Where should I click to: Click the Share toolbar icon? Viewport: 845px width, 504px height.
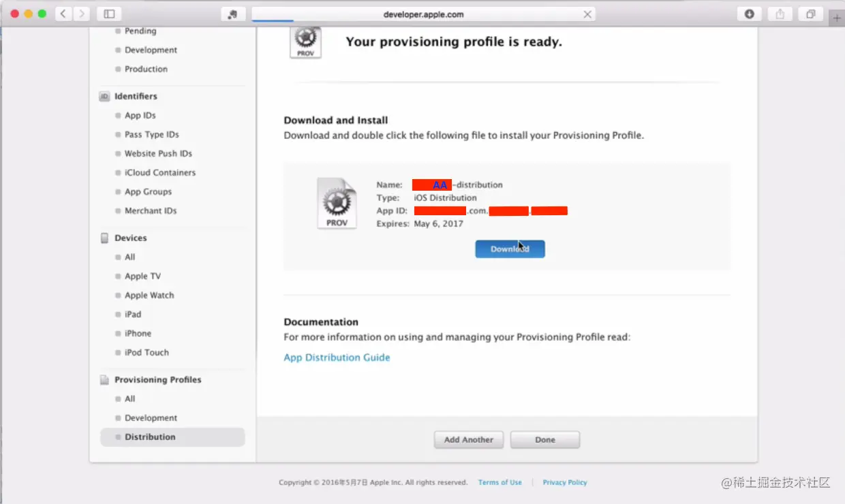[x=780, y=14]
